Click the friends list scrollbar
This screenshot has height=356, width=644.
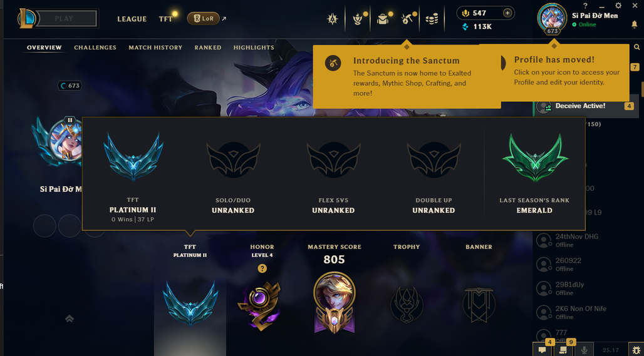(x=641, y=88)
